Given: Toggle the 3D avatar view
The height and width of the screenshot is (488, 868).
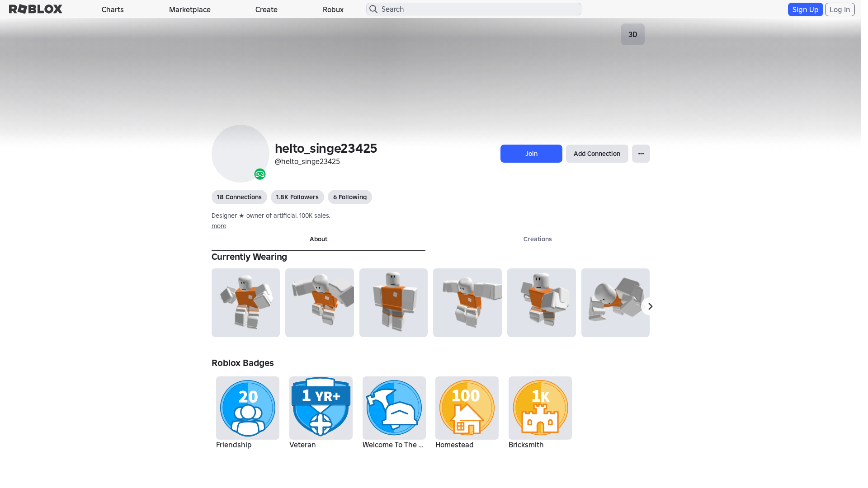Looking at the screenshot, I should point(632,34).
